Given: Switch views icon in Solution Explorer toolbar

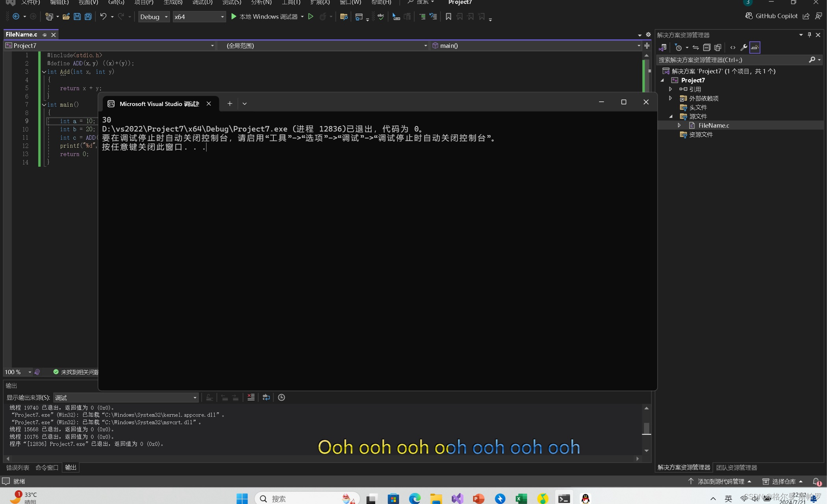Looking at the screenshot, I should (663, 48).
